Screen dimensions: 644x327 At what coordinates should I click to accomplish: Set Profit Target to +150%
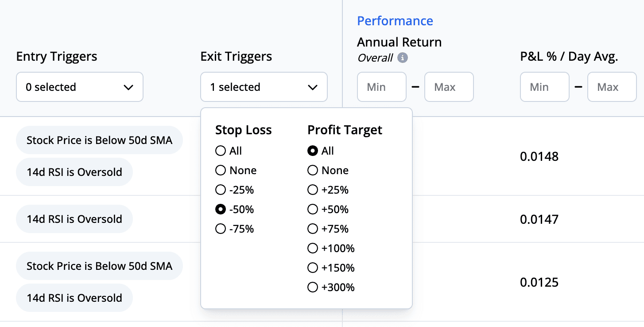click(x=313, y=268)
